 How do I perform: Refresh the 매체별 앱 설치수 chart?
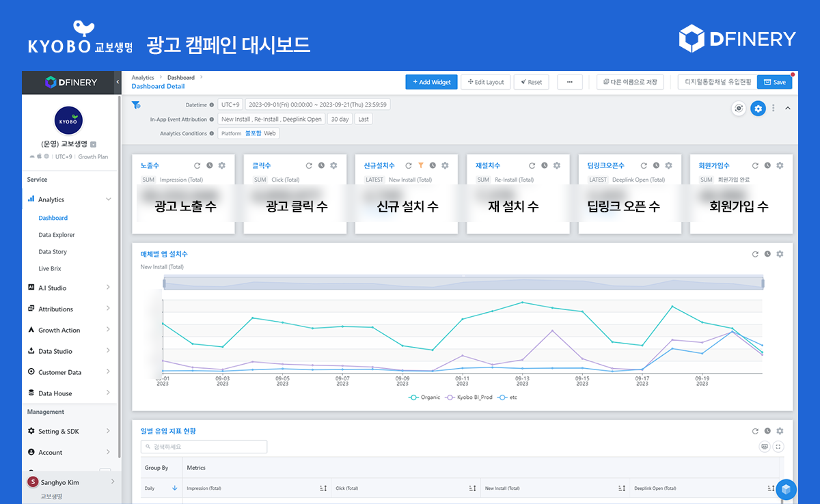pyautogui.click(x=755, y=254)
